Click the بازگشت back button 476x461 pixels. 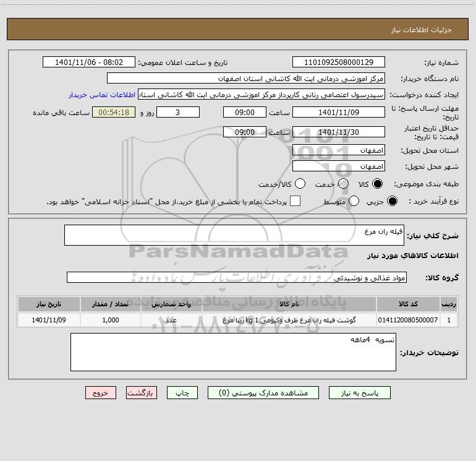142,393
